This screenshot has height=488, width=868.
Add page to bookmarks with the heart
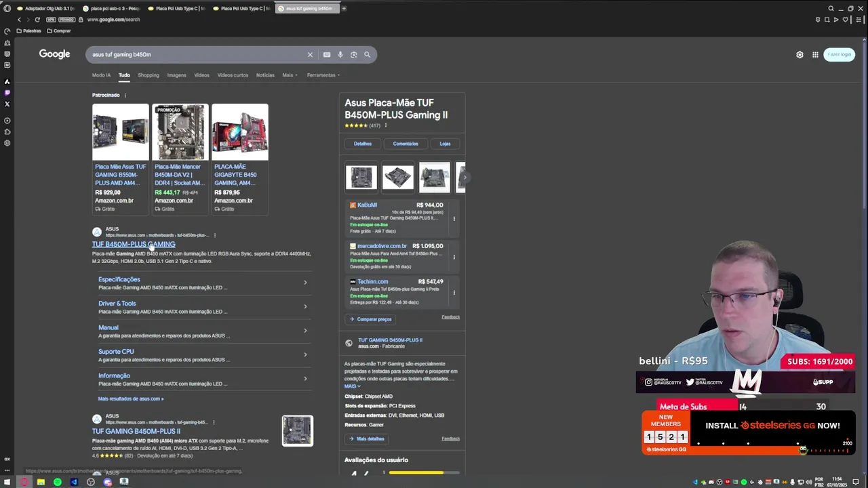pos(846,20)
